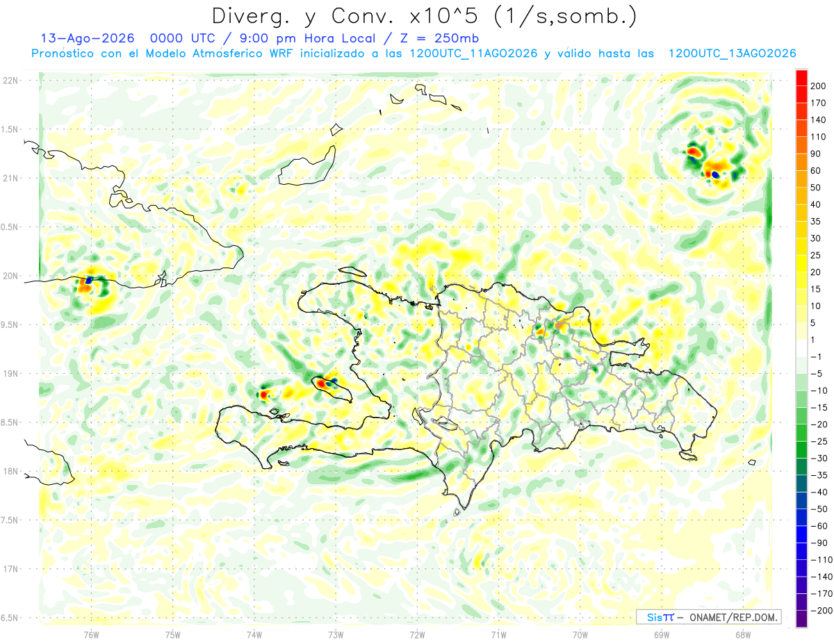Click the 8.5N latitude axis label
Viewport: 834px width, 644px height.
pyautogui.click(x=10, y=422)
